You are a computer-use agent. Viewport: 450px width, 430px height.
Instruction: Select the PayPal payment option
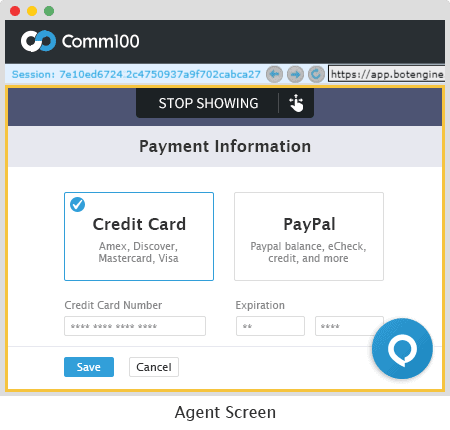click(309, 236)
